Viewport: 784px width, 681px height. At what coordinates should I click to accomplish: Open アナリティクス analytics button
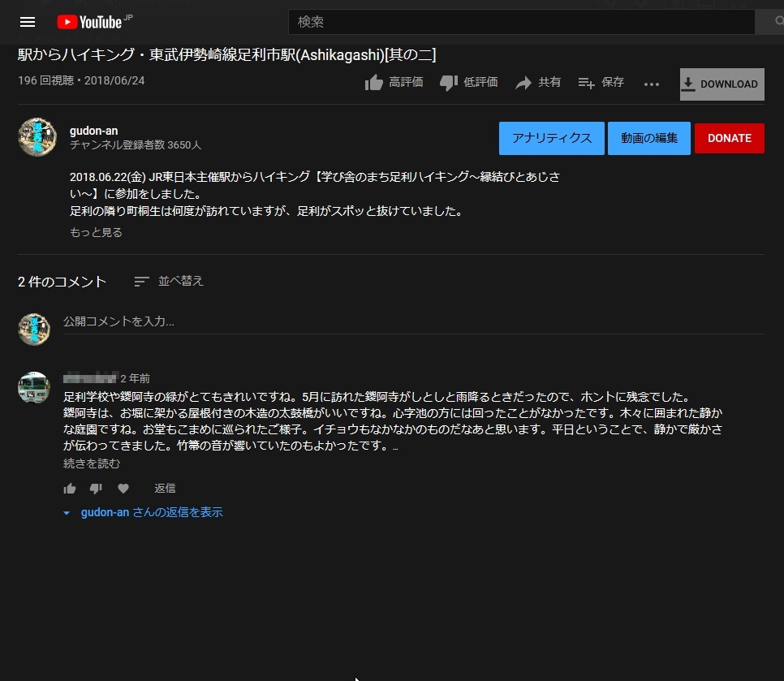[551, 138]
